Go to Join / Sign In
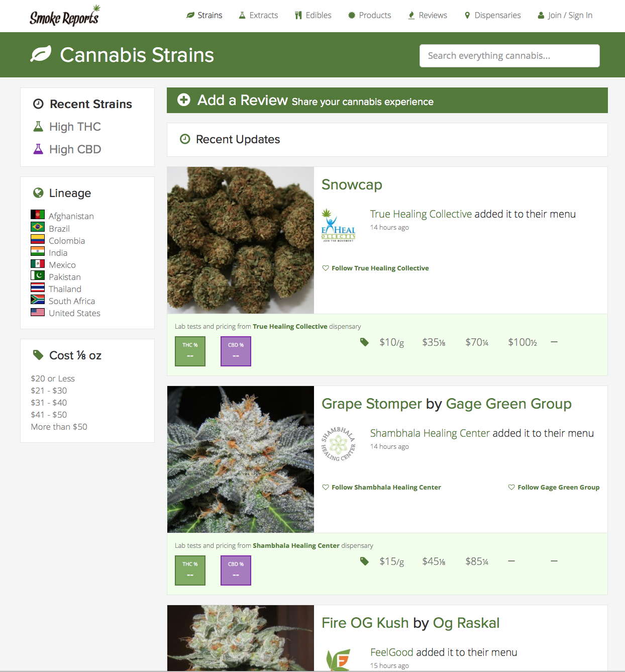This screenshot has width=625, height=672. click(x=565, y=16)
